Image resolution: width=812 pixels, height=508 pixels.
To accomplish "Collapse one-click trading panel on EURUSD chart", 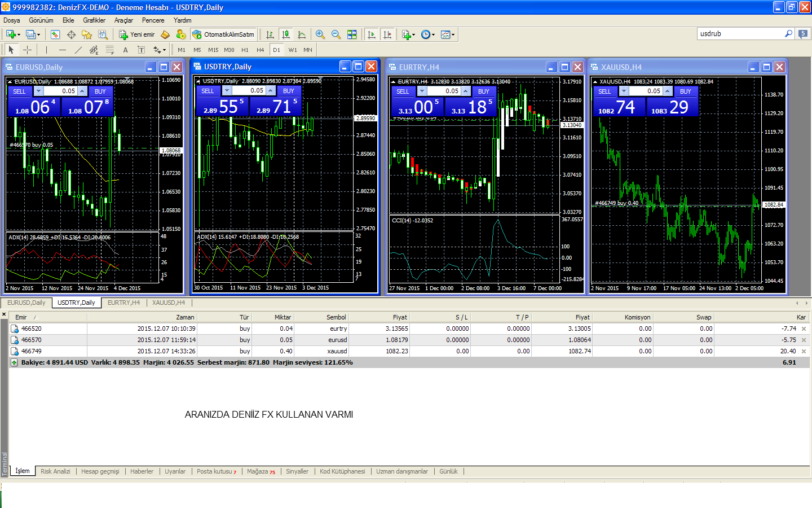I will pyautogui.click(x=10, y=82).
